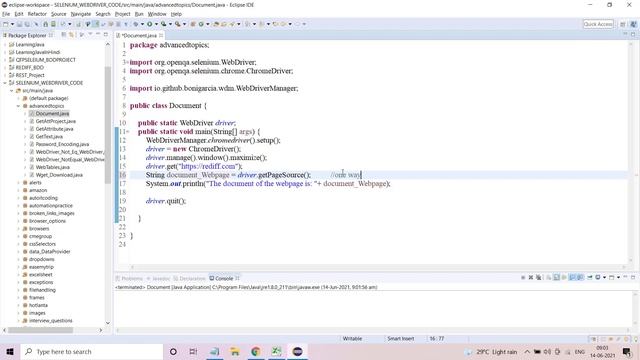This screenshot has height=360, width=640.
Task: Toggle Show Console When Standard Out Changes
Action: pos(572,278)
